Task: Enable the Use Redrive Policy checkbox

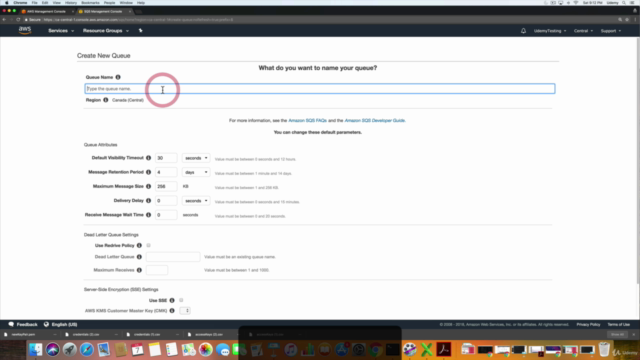Action: pos(149,245)
